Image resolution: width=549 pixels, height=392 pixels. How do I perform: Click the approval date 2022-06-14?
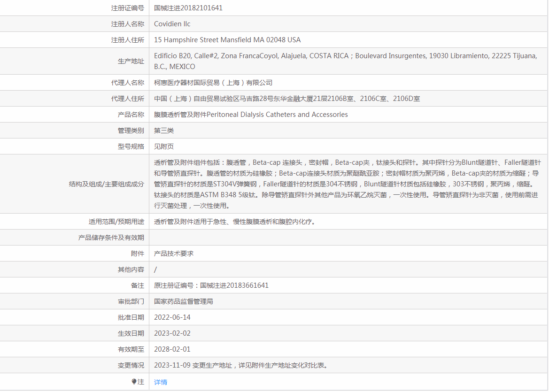(x=172, y=317)
